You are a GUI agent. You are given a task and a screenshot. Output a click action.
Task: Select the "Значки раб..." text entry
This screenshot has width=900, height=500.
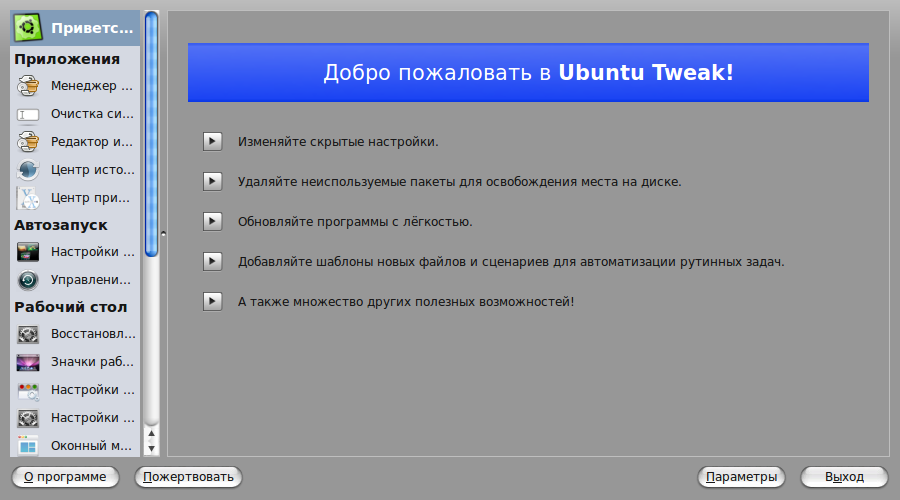[92, 362]
